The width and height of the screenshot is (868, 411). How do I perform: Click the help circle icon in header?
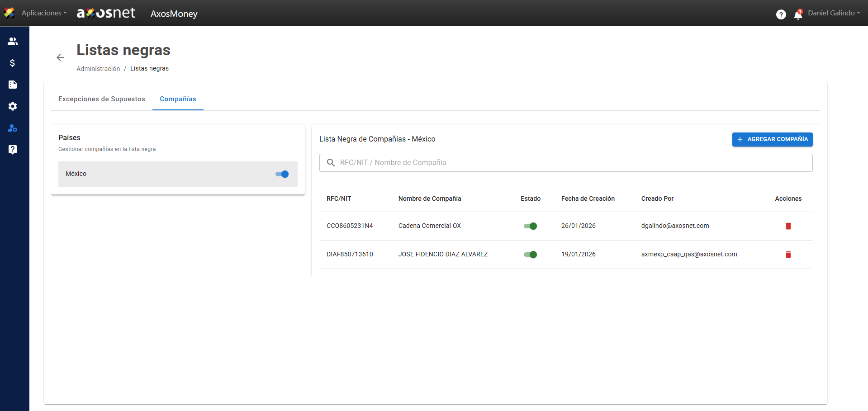click(x=781, y=14)
